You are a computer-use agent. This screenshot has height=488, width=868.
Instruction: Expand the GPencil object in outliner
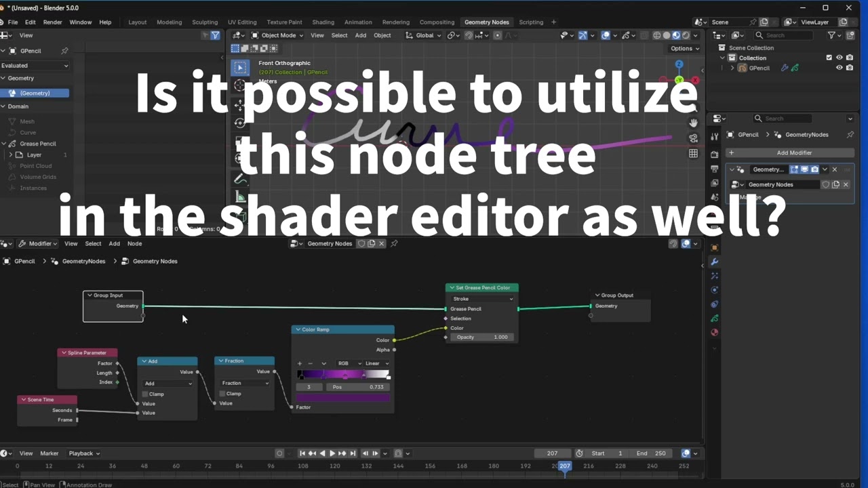point(732,68)
